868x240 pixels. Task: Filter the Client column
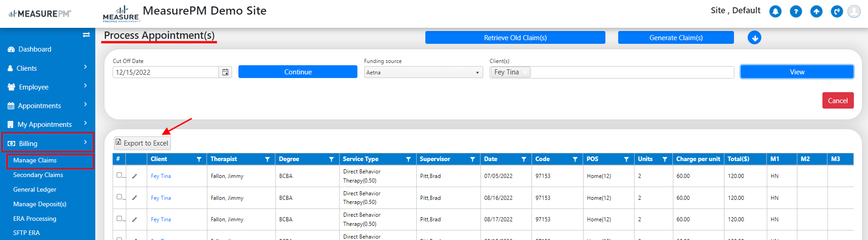click(x=199, y=159)
